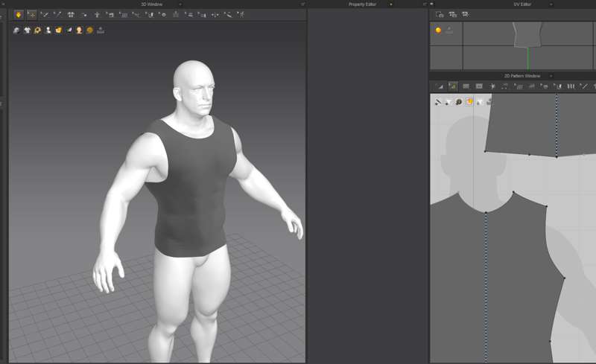
Task: Toggle the white avatar display icon in 3D view
Action: [48, 31]
